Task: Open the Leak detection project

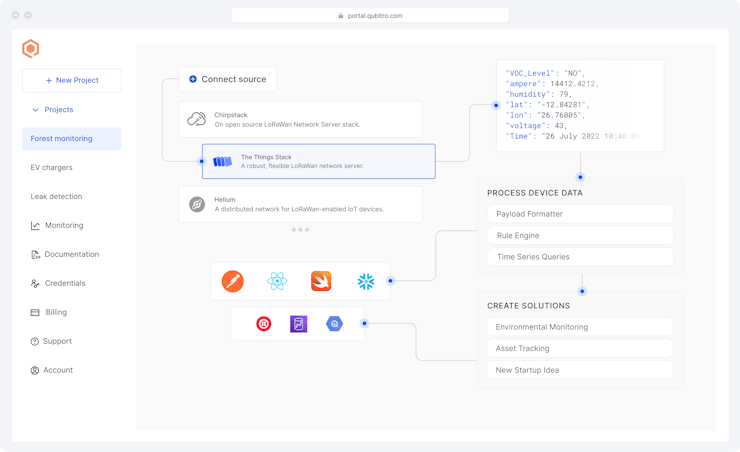Action: [56, 196]
